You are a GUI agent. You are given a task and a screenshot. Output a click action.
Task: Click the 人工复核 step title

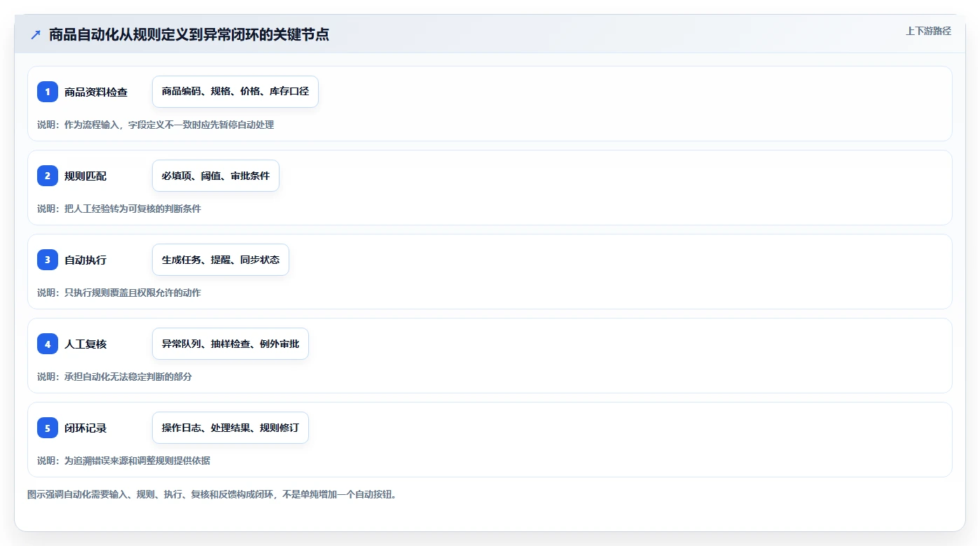click(x=85, y=344)
